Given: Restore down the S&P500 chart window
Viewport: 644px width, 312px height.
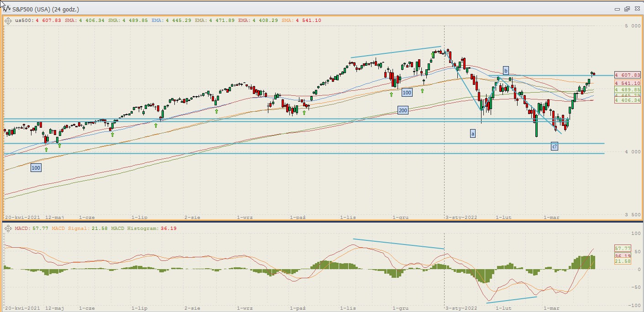Looking at the screenshot, I should (627, 9).
